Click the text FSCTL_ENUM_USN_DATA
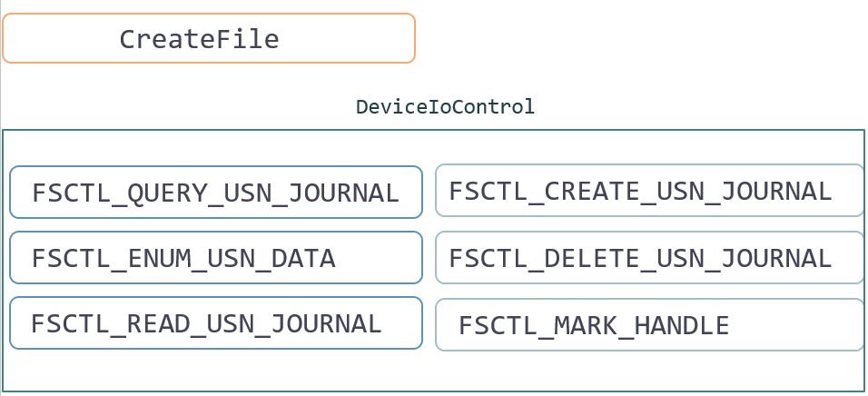The width and height of the screenshot is (868, 396). pyautogui.click(x=183, y=259)
